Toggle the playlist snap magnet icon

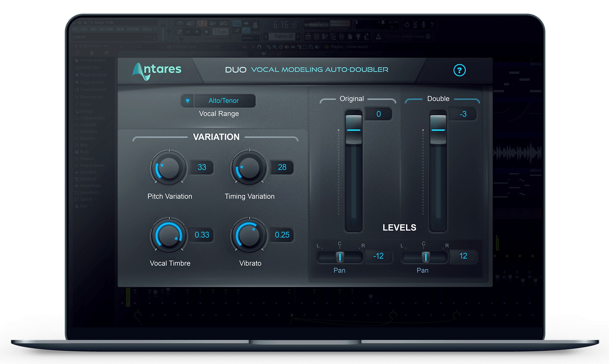pyautogui.click(x=259, y=47)
